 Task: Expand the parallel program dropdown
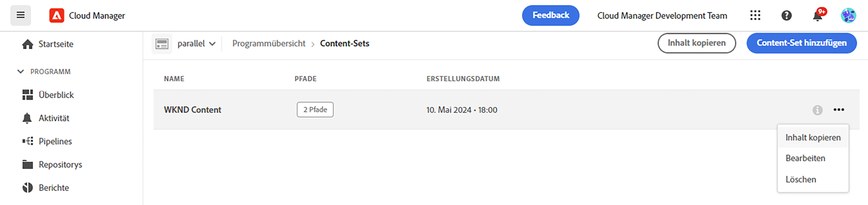point(197,44)
